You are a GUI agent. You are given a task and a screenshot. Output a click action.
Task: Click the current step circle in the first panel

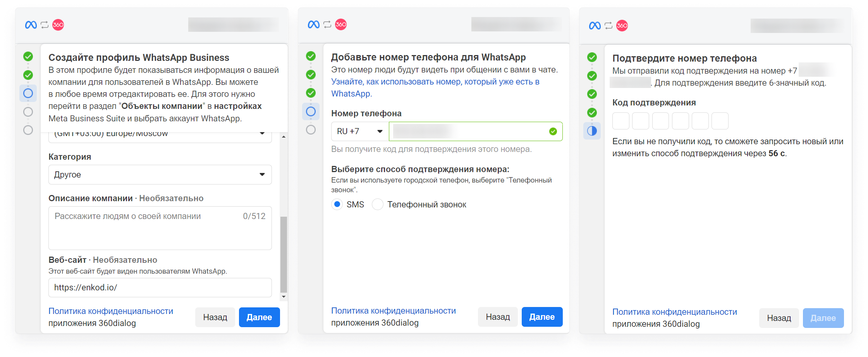click(28, 93)
